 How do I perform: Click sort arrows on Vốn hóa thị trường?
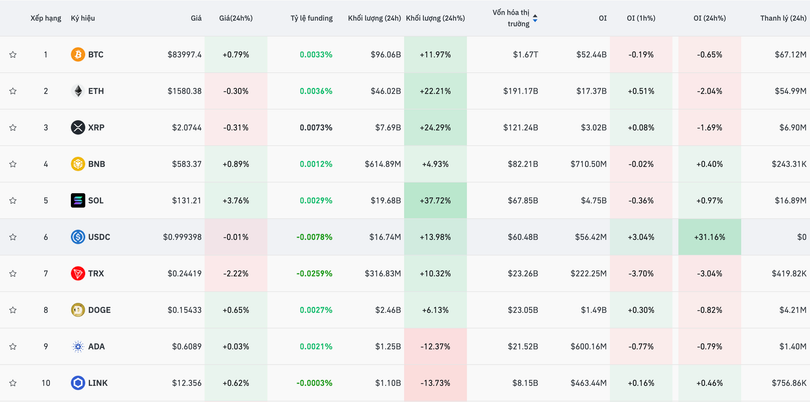pos(535,18)
